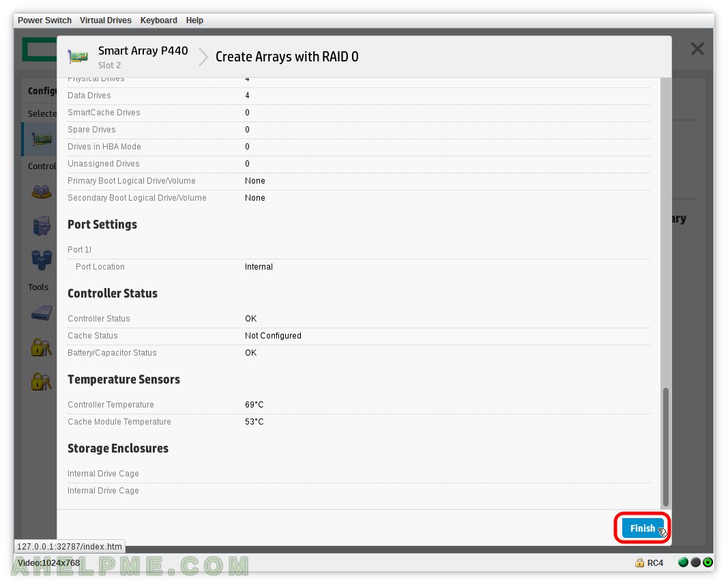This screenshot has height=585, width=728.
Task: Select the 'Unassigned Drives' label
Action: 104,164
